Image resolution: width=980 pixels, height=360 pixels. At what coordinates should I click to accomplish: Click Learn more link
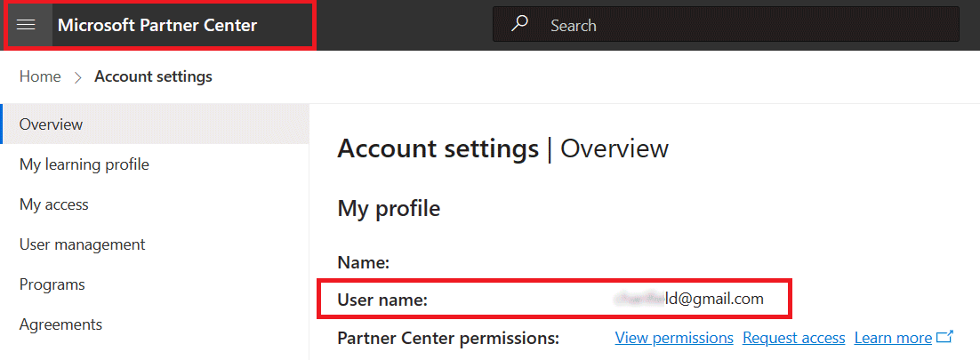pos(893,338)
